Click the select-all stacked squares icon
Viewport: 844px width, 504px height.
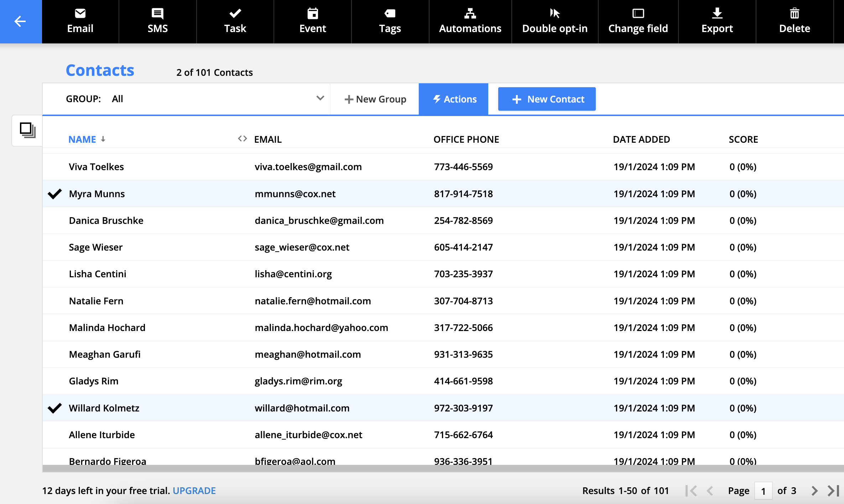[27, 130]
